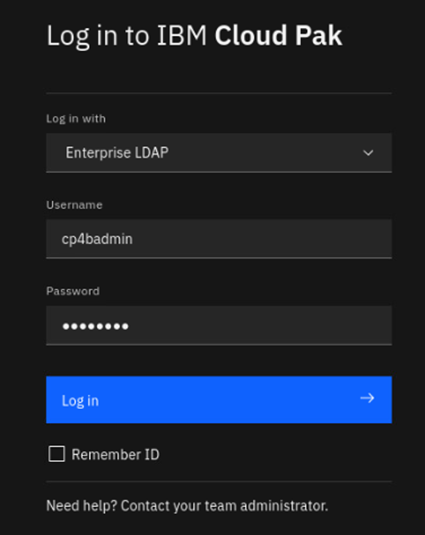
Task: Open the Enterprise LDAP login method dropdown
Action: click(219, 153)
